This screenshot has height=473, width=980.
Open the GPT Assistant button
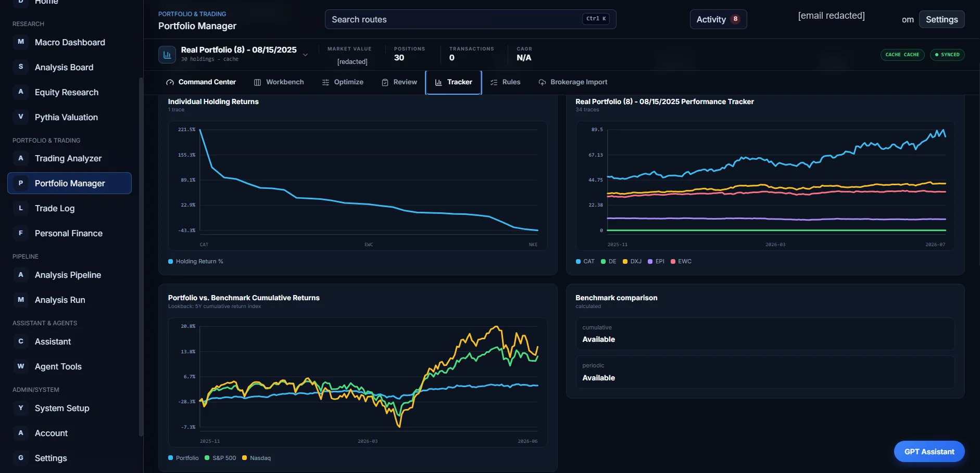[x=929, y=452]
